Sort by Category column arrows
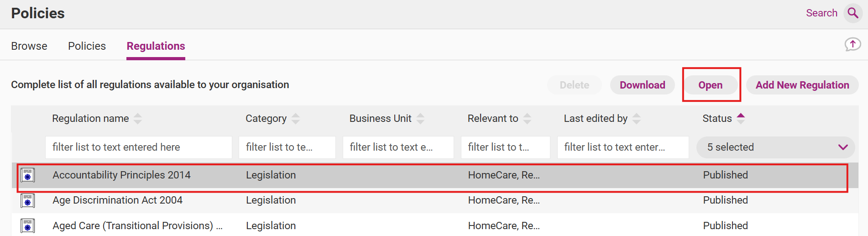868x236 pixels. click(x=296, y=119)
